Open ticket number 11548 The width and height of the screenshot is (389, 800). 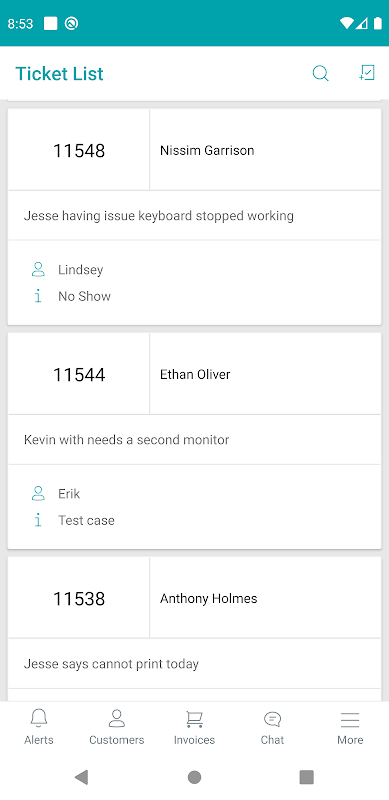click(x=79, y=151)
